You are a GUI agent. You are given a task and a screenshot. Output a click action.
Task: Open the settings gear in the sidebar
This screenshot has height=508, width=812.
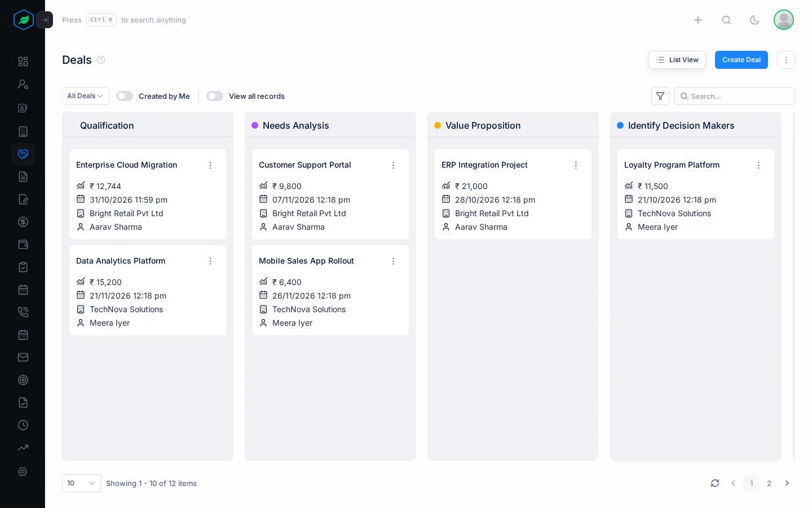[x=23, y=471]
